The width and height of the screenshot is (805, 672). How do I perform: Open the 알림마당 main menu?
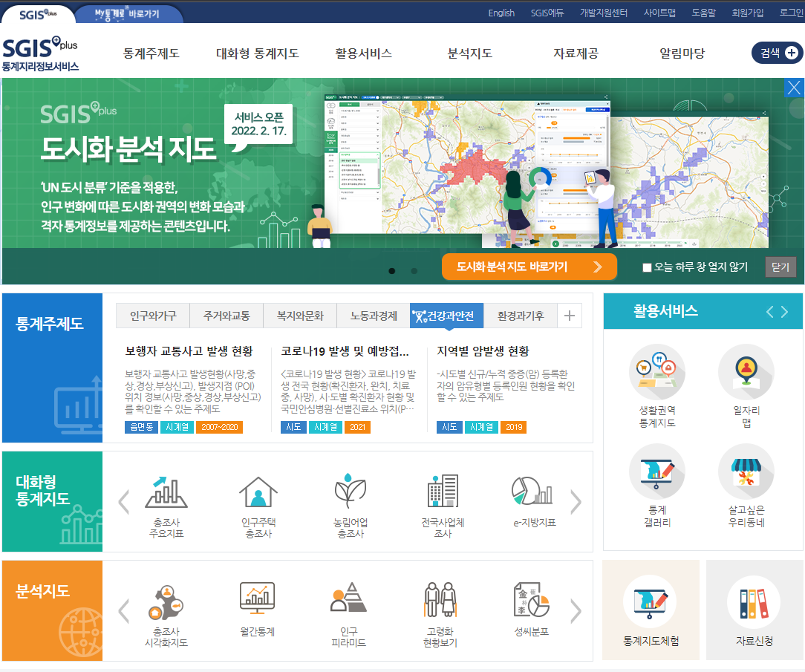(x=682, y=53)
